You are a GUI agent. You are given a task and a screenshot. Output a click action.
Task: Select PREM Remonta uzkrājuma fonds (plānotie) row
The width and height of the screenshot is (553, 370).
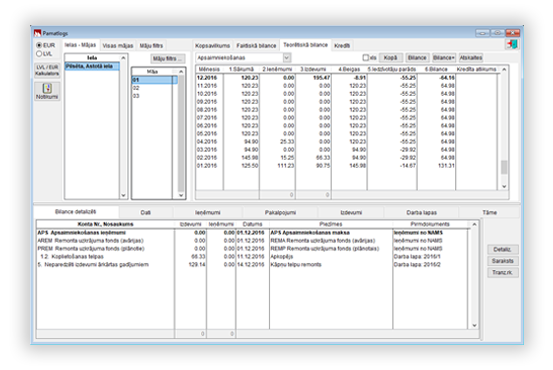click(x=253, y=249)
